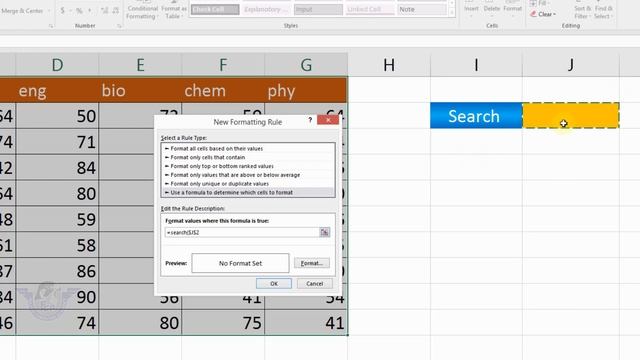Select 'Format only values above or below average'
The height and width of the screenshot is (360, 640).
pos(248,175)
